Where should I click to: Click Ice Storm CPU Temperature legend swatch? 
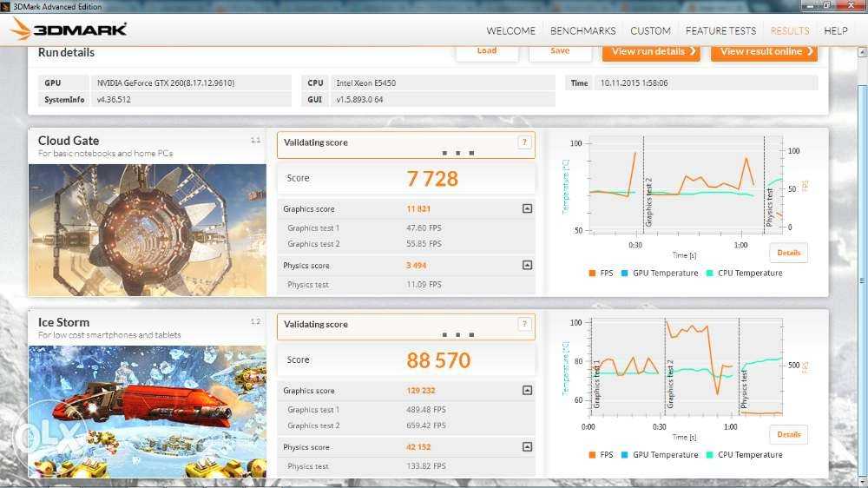click(x=709, y=455)
